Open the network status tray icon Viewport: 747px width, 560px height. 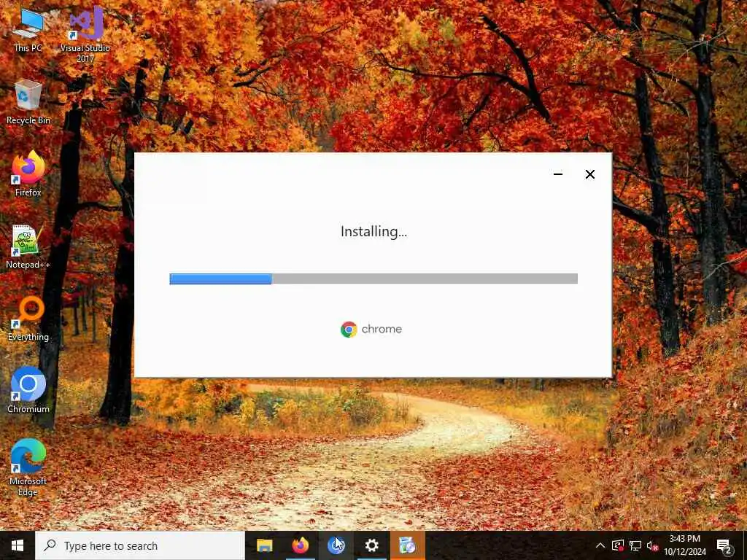(x=635, y=545)
